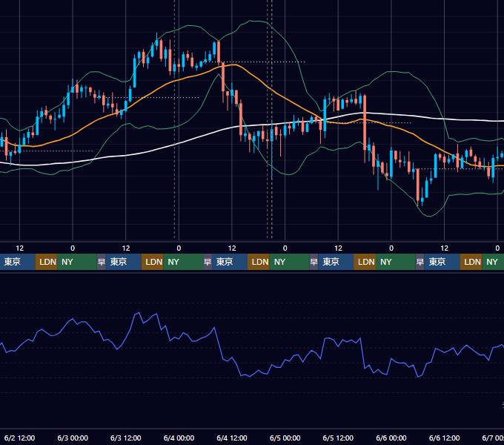Click the 6/2 12:00 time axis label
This screenshot has width=504, height=445.
[x=19, y=438]
